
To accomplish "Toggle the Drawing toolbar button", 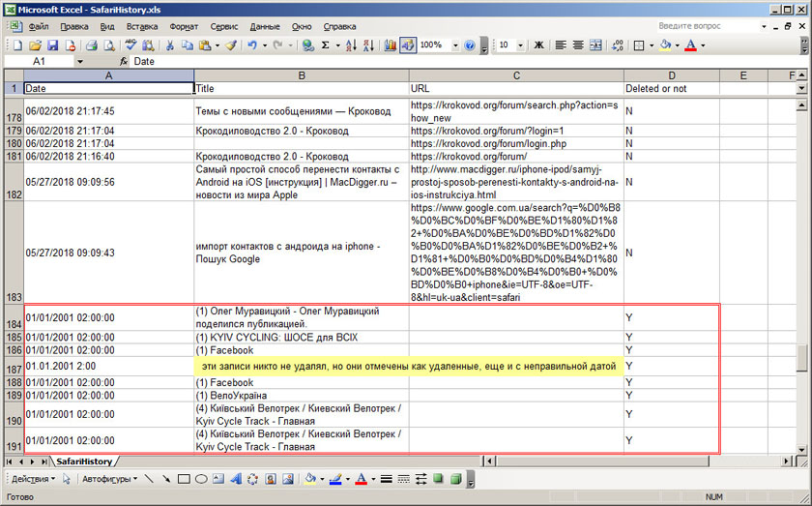I will point(408,45).
